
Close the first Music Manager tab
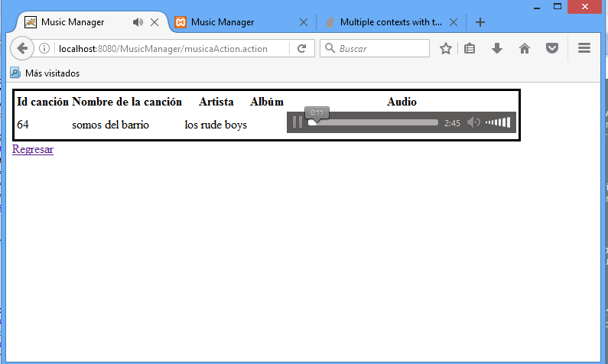(154, 22)
